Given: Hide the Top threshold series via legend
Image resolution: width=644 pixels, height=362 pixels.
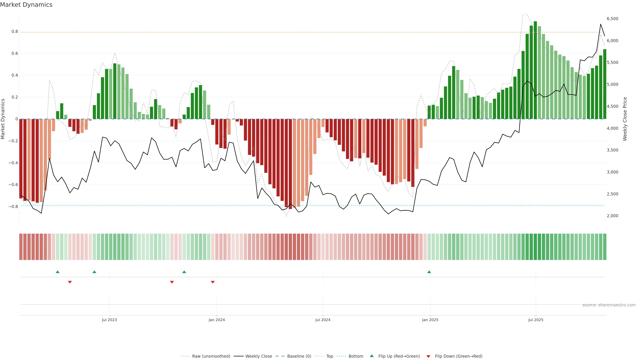Looking at the screenshot, I should [330, 356].
